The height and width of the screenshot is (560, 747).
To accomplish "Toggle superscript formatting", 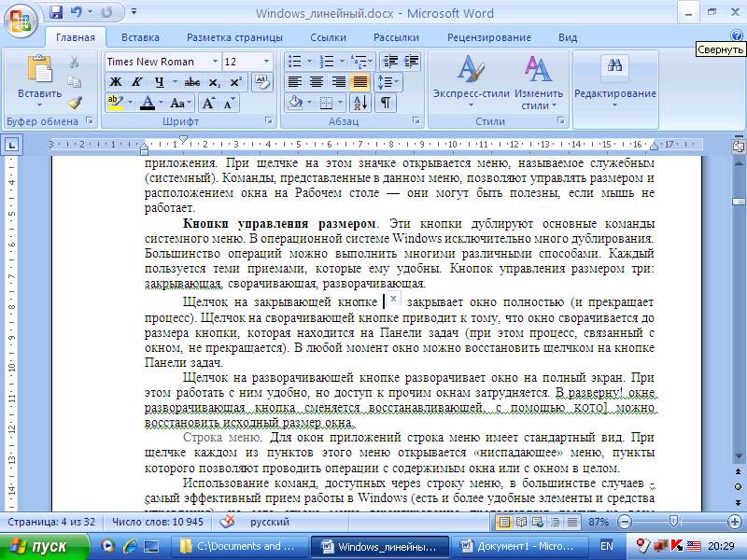I will tap(235, 82).
